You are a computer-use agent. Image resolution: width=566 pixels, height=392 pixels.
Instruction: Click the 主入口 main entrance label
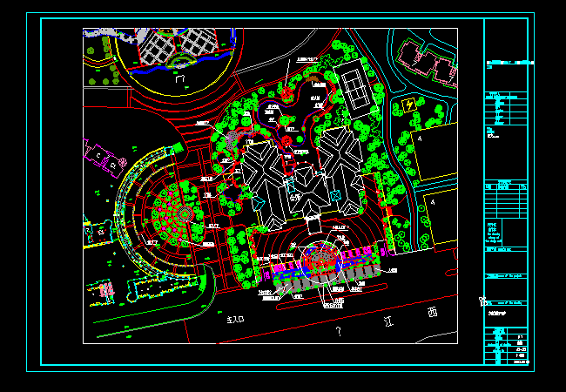[236, 321]
